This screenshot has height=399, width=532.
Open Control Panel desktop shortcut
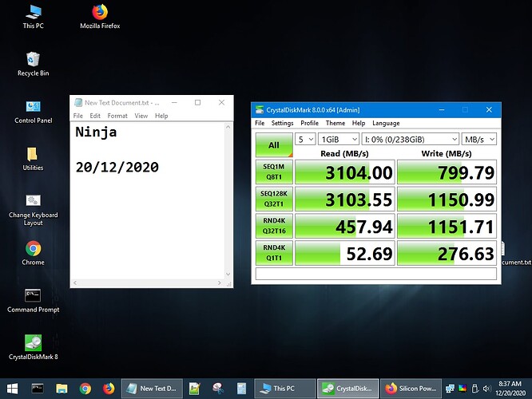(34, 112)
